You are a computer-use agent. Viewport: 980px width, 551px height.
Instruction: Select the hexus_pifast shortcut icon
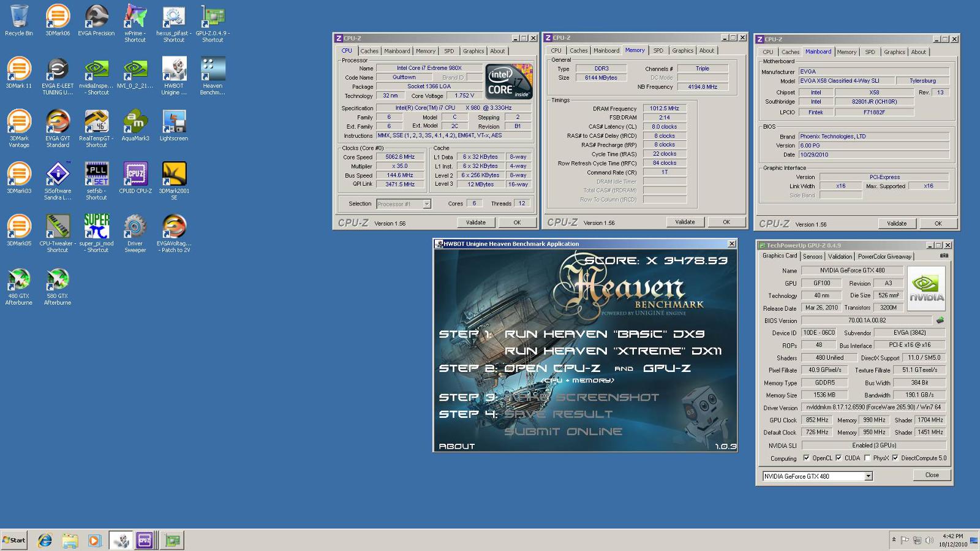[174, 23]
